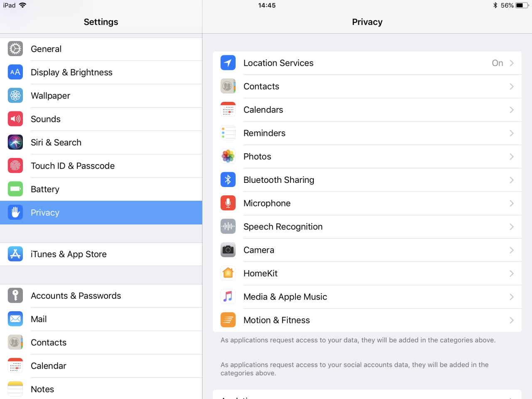This screenshot has width=532, height=399.
Task: Tap the HomeKit house icon
Action: pyautogui.click(x=228, y=273)
